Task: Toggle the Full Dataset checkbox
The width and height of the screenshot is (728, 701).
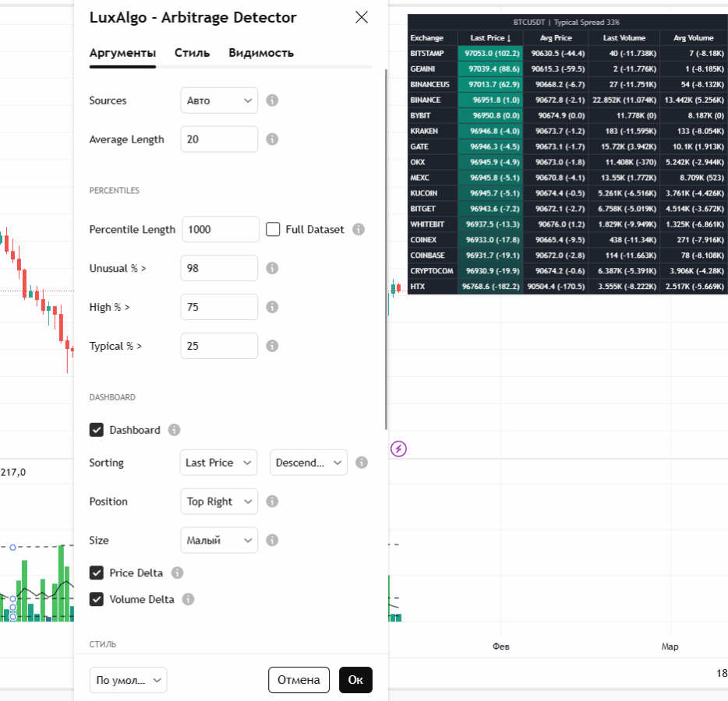Action: [x=273, y=229]
